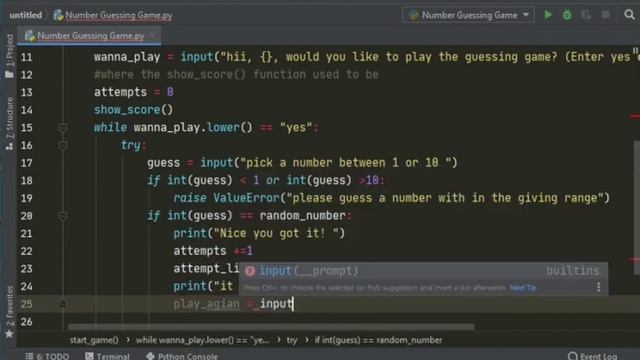Click attempts = 0 on line 13
The image size is (640, 360).
click(134, 92)
